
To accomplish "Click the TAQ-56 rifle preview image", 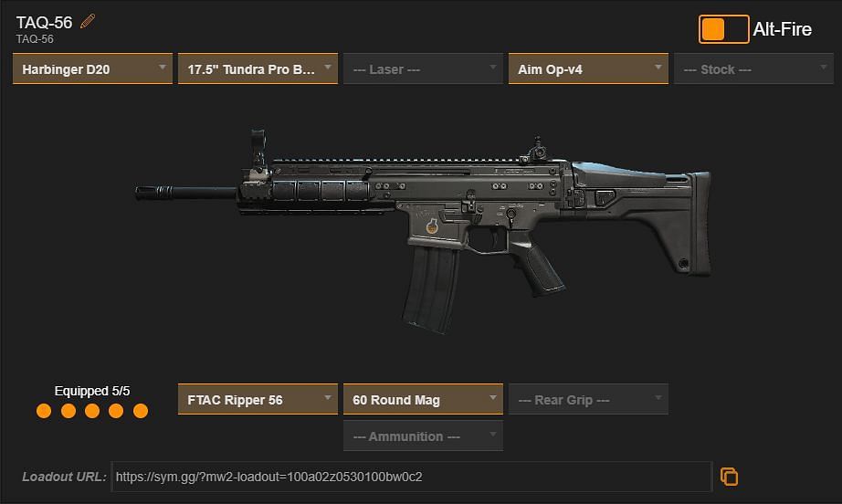I will [x=423, y=231].
